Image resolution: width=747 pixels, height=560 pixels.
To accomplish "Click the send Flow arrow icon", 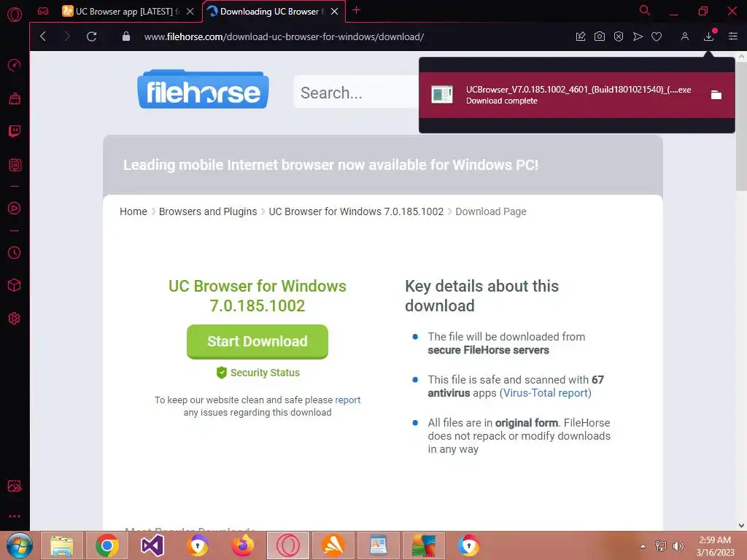I will (x=638, y=36).
